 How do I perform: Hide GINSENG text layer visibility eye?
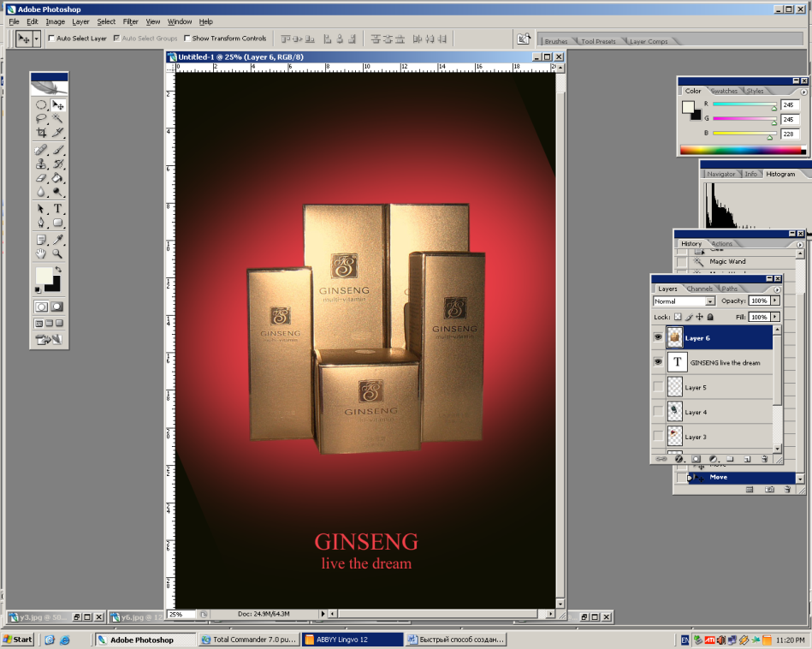[x=658, y=362]
